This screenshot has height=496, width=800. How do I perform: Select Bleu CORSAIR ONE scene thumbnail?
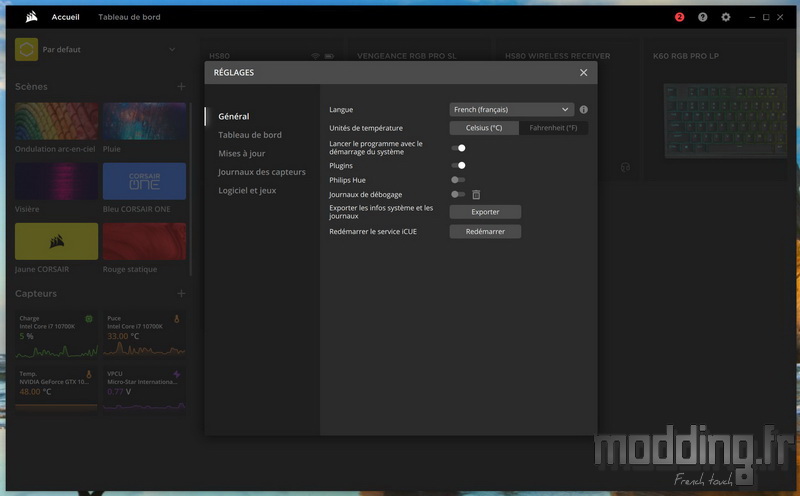144,181
